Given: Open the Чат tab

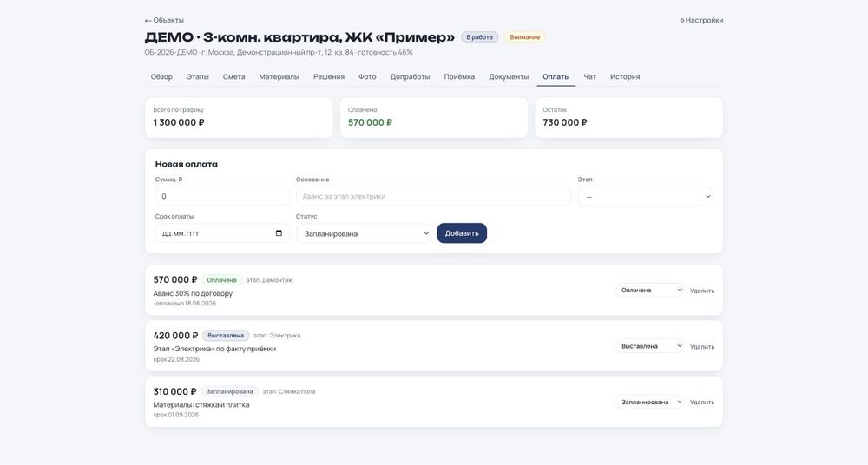Looking at the screenshot, I should coord(590,77).
